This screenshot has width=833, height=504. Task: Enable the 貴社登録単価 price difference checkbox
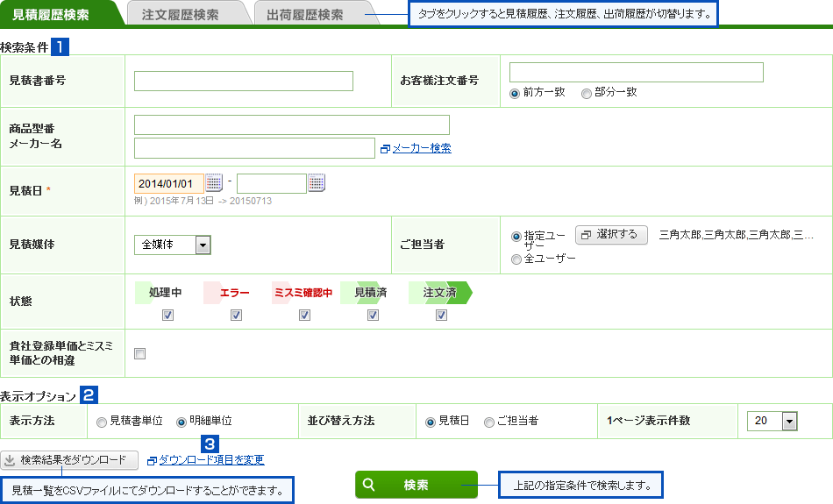coord(140,354)
